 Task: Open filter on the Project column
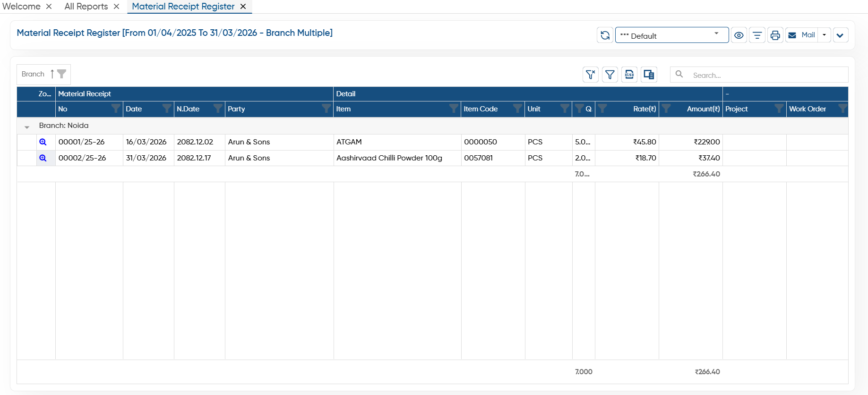point(779,109)
